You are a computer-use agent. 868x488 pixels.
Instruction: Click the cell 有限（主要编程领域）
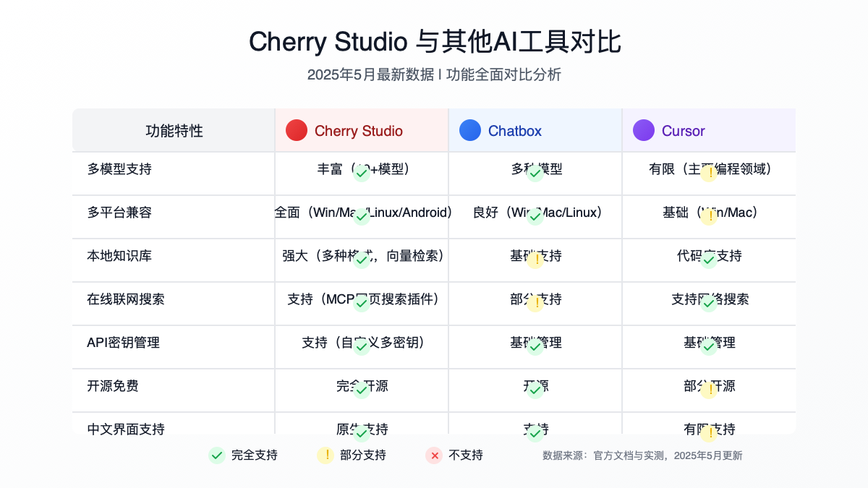tap(710, 169)
